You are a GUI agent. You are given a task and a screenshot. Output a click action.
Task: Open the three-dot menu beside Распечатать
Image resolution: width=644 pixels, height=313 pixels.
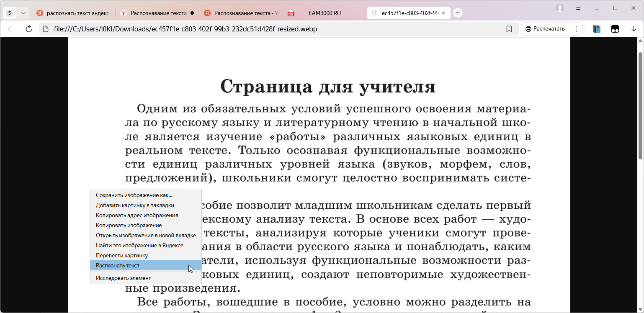click(x=576, y=28)
